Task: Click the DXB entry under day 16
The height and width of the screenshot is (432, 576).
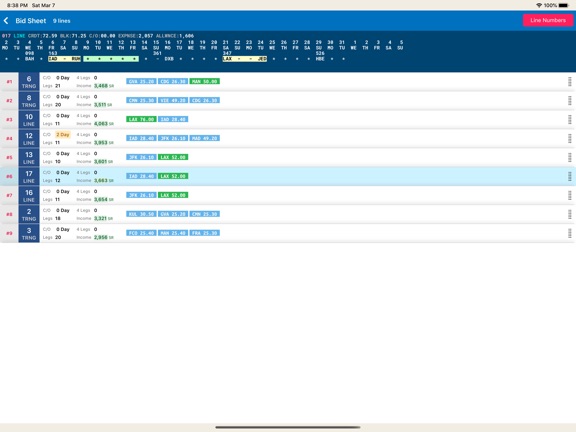Action: click(x=169, y=59)
